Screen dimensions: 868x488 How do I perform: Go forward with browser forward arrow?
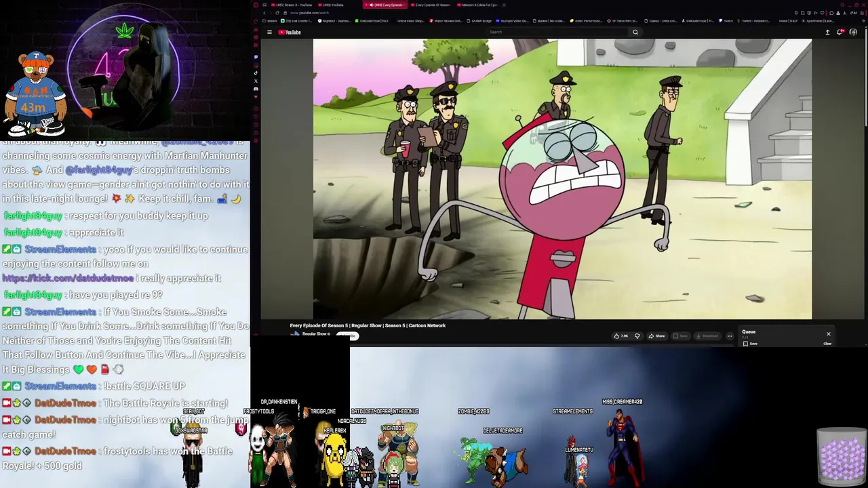271,13
